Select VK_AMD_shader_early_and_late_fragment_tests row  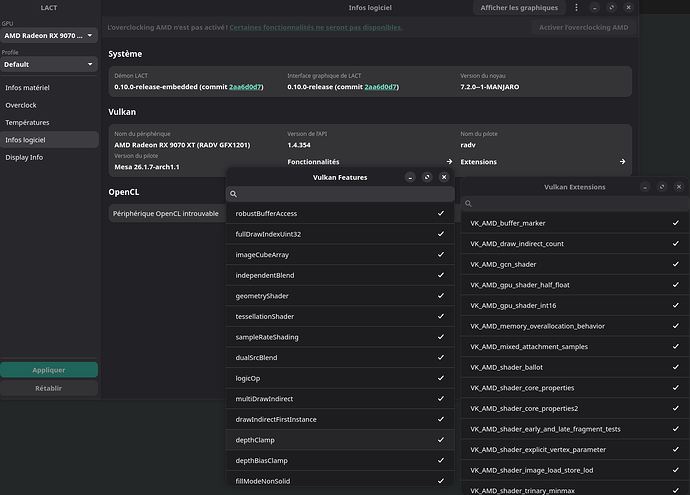pos(575,429)
